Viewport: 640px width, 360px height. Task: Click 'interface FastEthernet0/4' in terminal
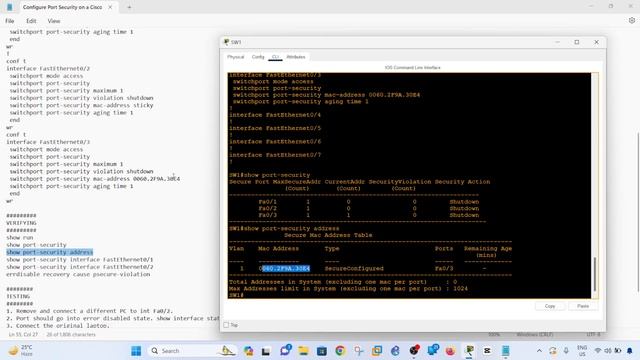(x=275, y=115)
